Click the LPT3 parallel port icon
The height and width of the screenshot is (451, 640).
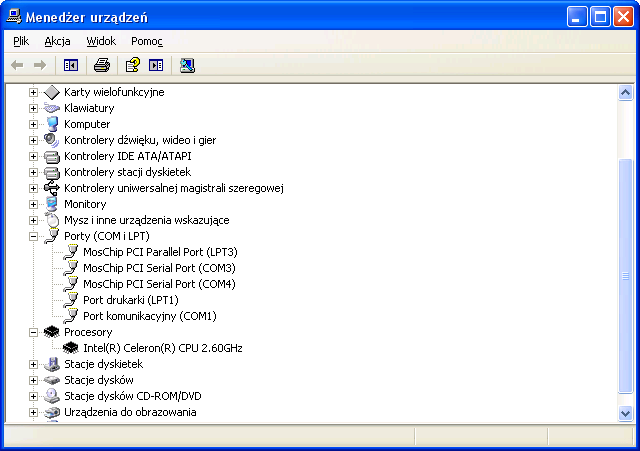pyautogui.click(x=71, y=252)
